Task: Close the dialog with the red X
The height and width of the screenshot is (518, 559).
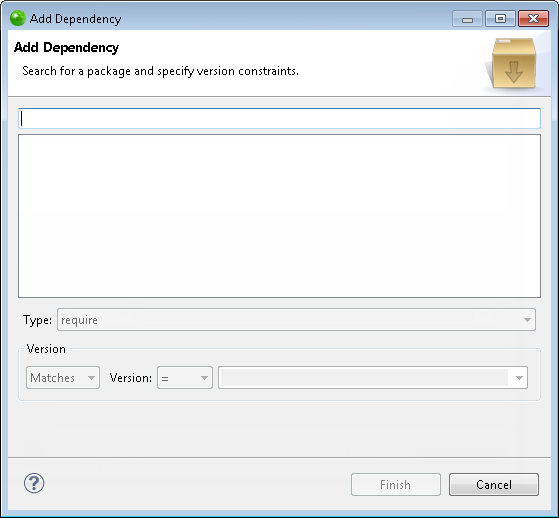Action: (x=533, y=19)
